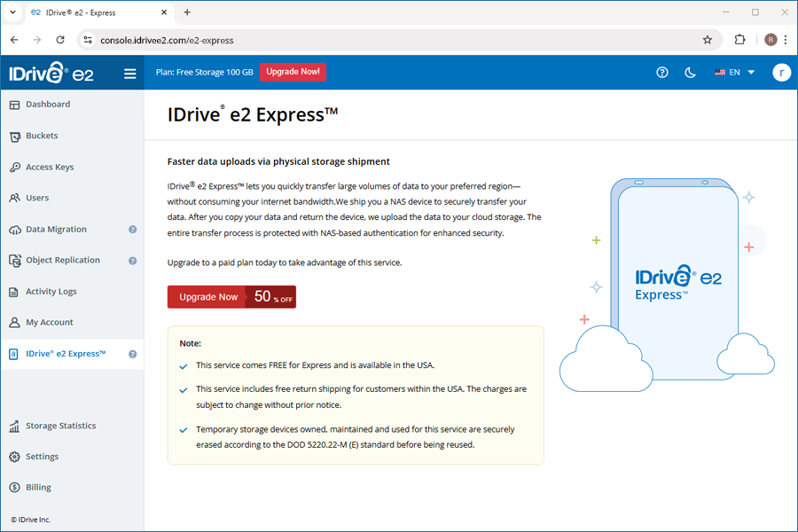798x532 pixels.
Task: Click the red Upgrade Now! header button
Action: pos(293,72)
